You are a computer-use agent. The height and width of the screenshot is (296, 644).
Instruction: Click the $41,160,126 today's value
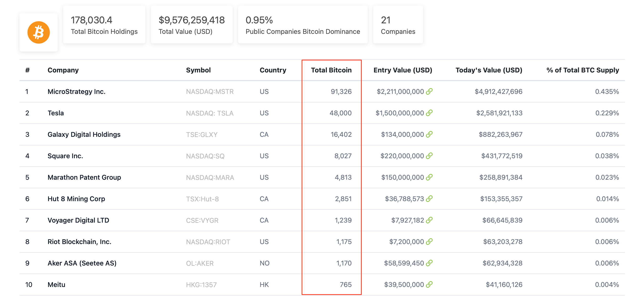pos(504,285)
